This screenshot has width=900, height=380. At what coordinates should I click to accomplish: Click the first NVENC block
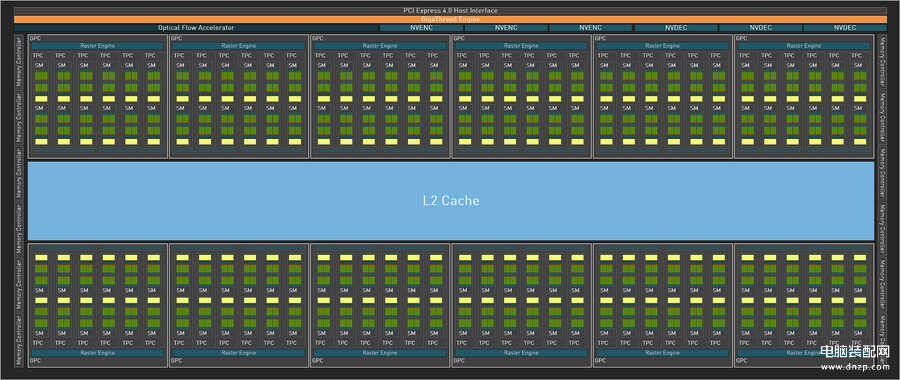(x=422, y=28)
